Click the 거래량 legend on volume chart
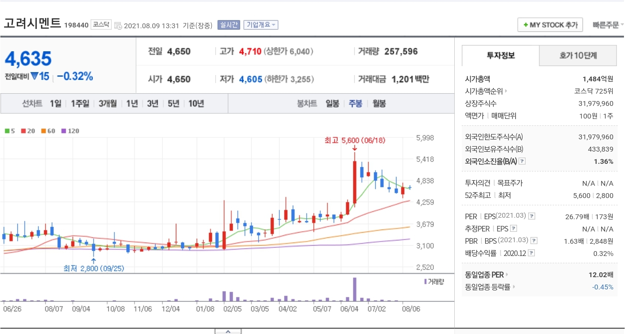The image size is (644, 334). point(434,282)
